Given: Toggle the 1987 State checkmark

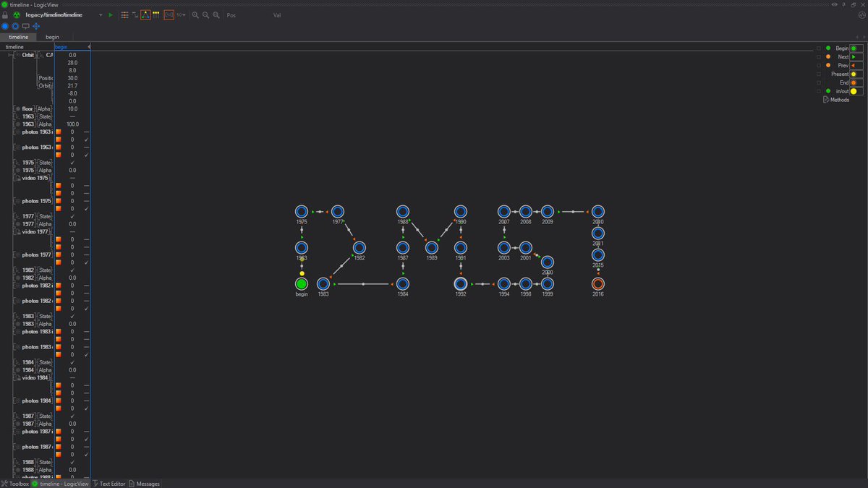Looking at the screenshot, I should (x=72, y=416).
